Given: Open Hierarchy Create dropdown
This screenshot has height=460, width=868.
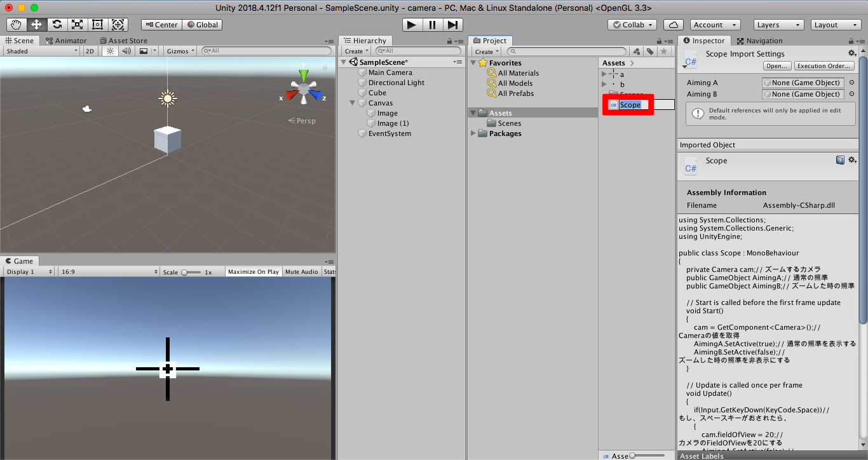Looking at the screenshot, I should click(357, 51).
